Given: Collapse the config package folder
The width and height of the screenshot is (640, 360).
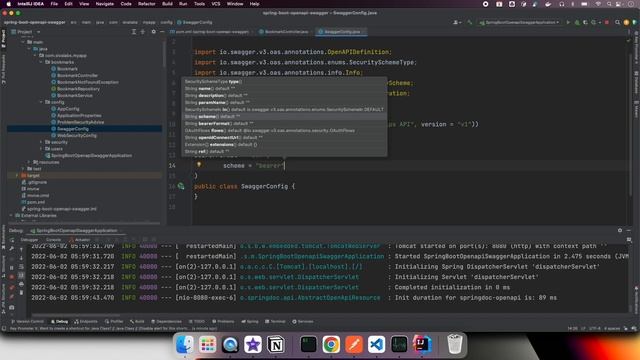Looking at the screenshot, I should tap(41, 102).
